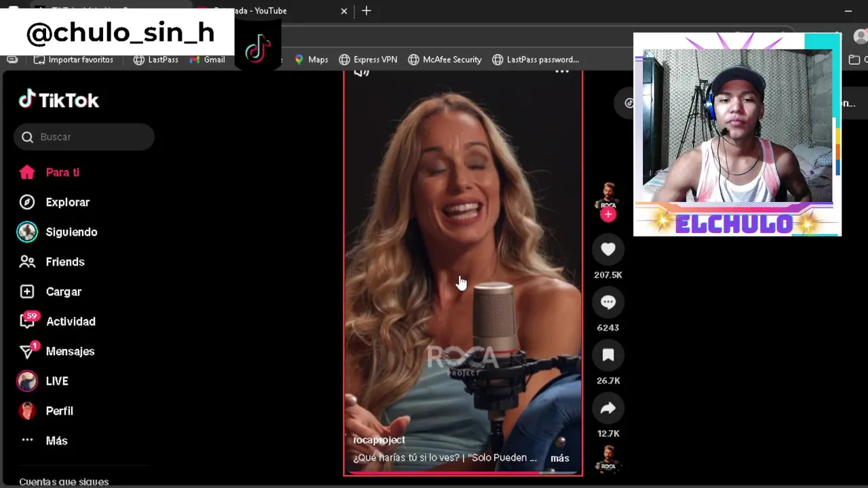This screenshot has width=868, height=488.
Task: Open the Express VPN bookmark
Action: [368, 60]
